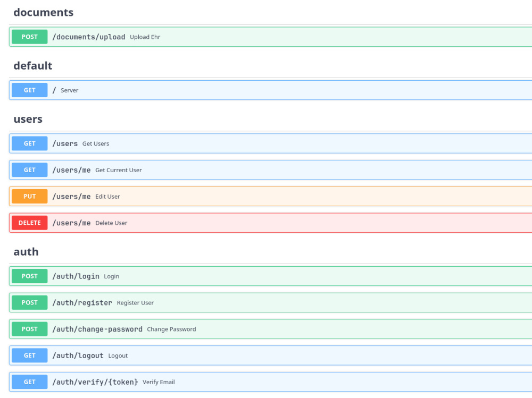Screen dimensions: 532x398
Task: Click the default section title
Action: [33, 65]
